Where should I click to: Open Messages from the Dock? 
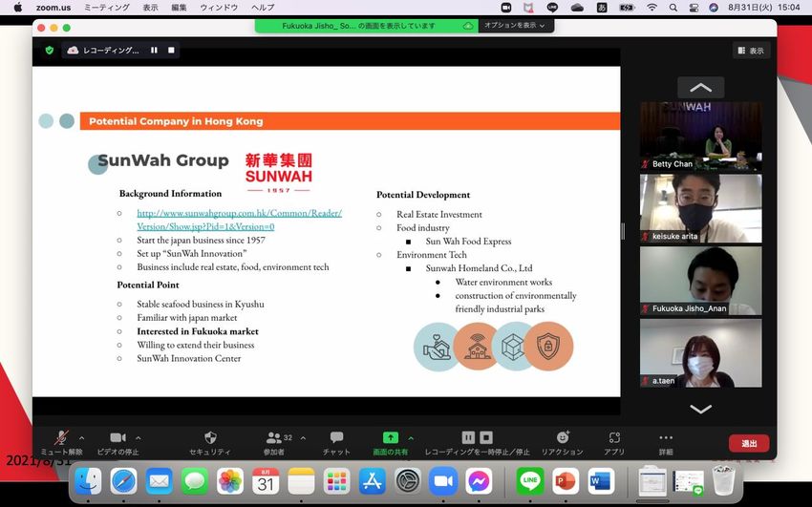point(195,481)
